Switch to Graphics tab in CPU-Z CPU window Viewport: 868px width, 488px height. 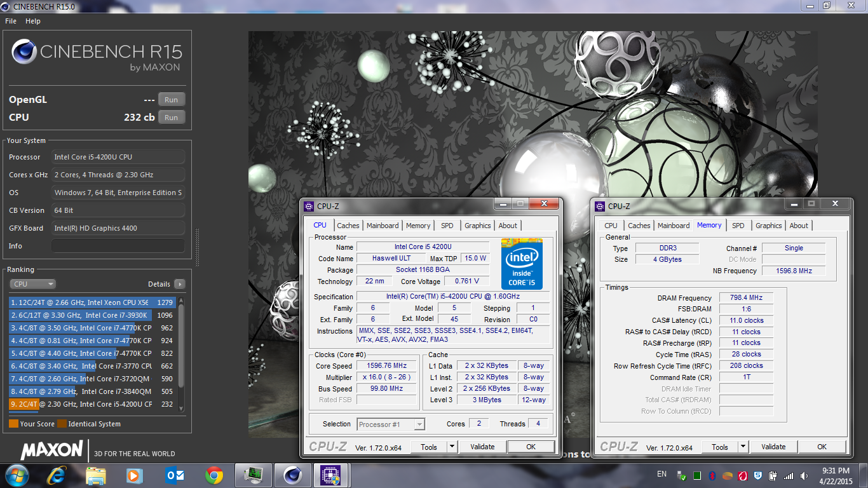(478, 226)
